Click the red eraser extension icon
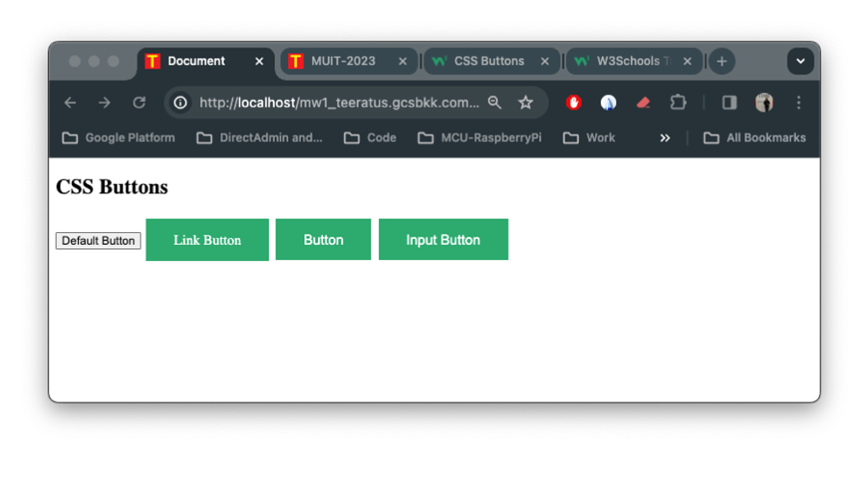Screen dimensions: 868x488 643,103
